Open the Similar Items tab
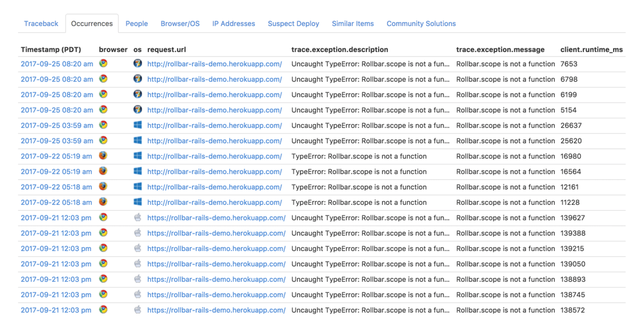 tap(352, 24)
